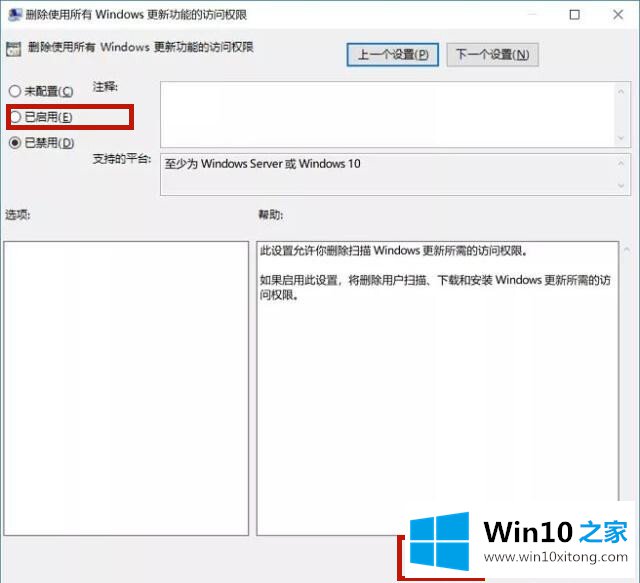Click the supported platform scroll down arrow
The height and width of the screenshot is (583, 640).
click(621, 186)
